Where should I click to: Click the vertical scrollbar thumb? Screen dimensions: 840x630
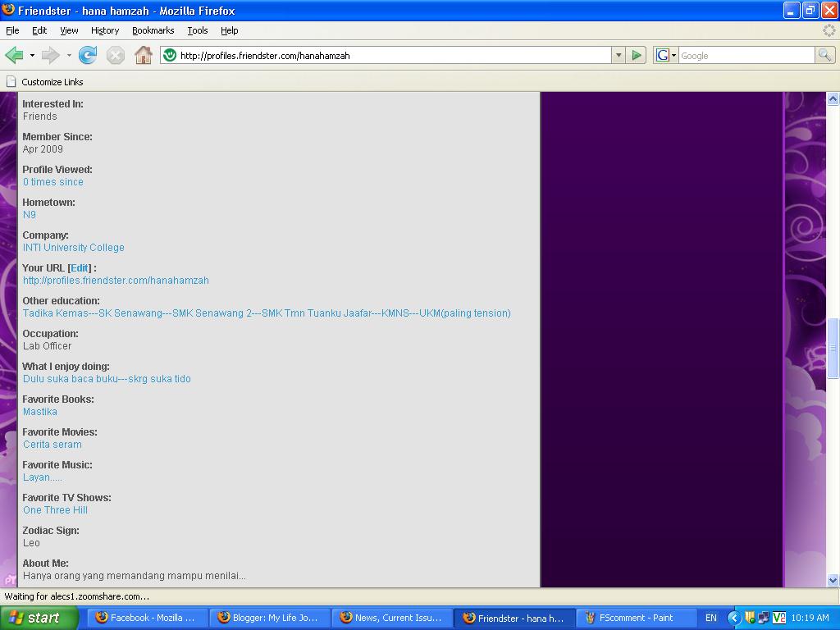coord(833,348)
